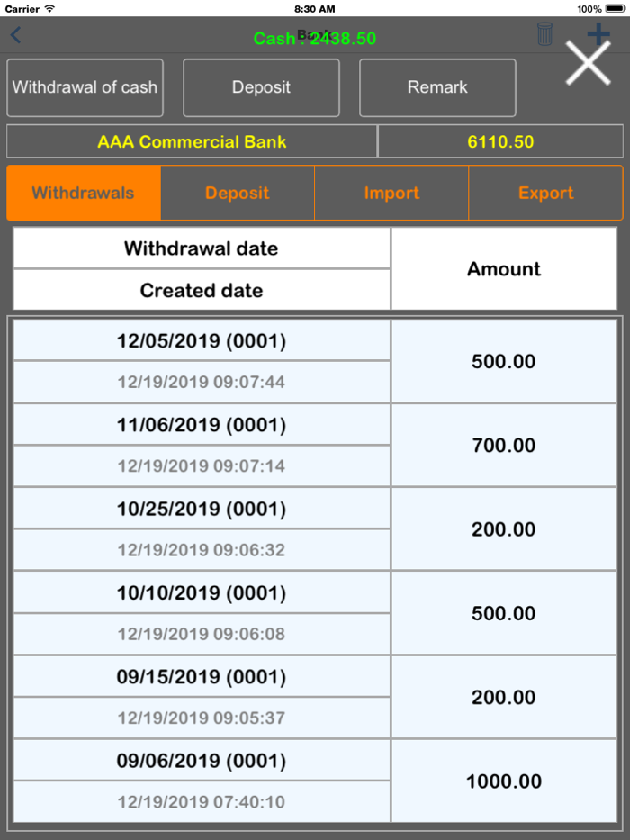Open the Import tab
The image size is (630, 840).
(x=391, y=193)
